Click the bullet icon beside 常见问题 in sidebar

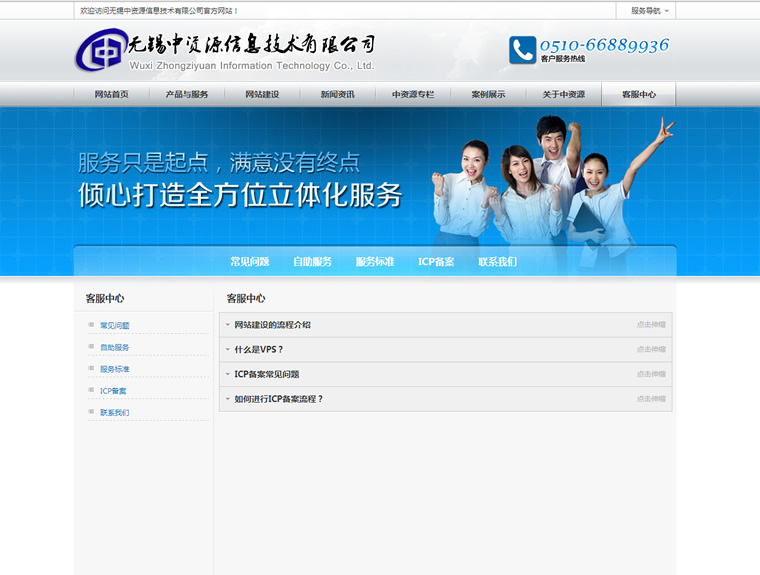click(x=91, y=325)
